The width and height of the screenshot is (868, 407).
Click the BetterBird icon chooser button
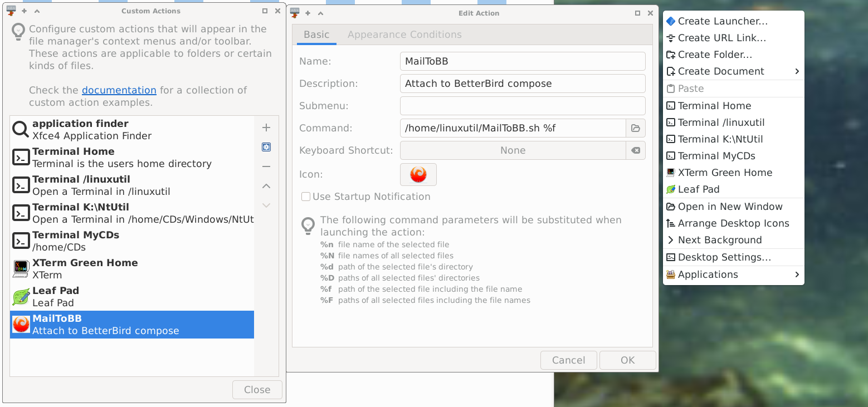[x=418, y=174]
